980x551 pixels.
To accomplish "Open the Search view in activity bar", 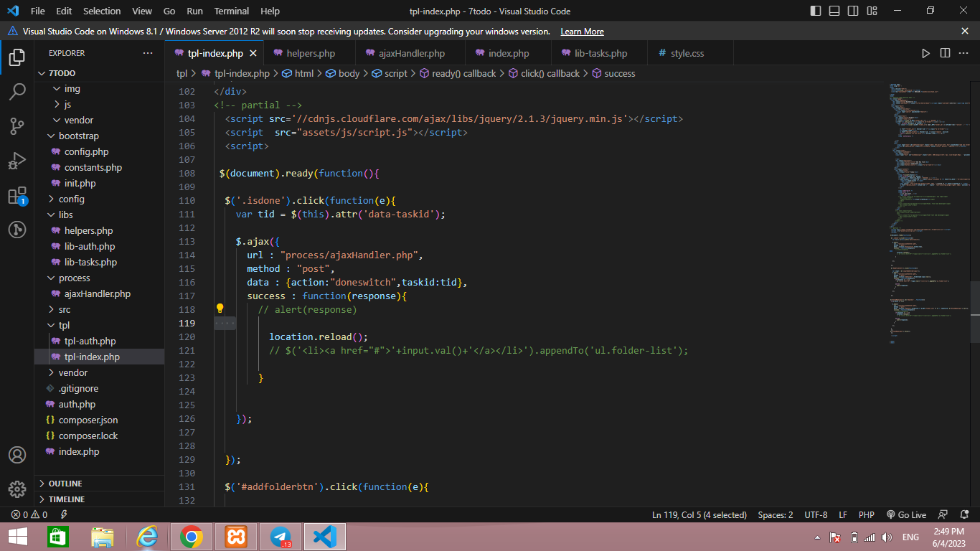I will pos(17,92).
